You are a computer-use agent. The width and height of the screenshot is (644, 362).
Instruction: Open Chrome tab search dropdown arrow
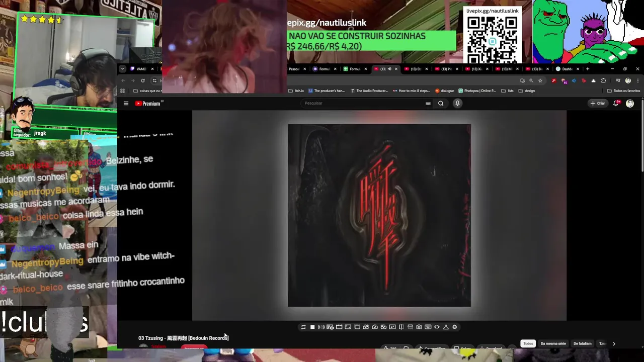tap(122, 69)
